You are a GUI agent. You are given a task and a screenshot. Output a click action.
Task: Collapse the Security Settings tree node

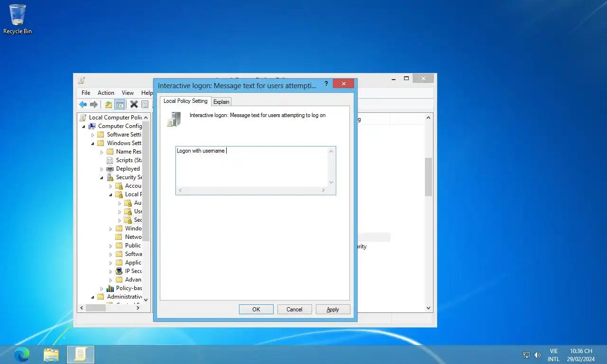coord(101,177)
